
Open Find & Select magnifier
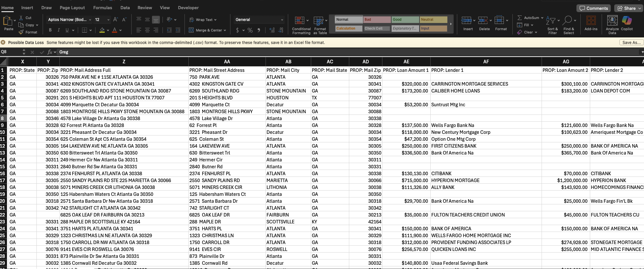point(567,21)
